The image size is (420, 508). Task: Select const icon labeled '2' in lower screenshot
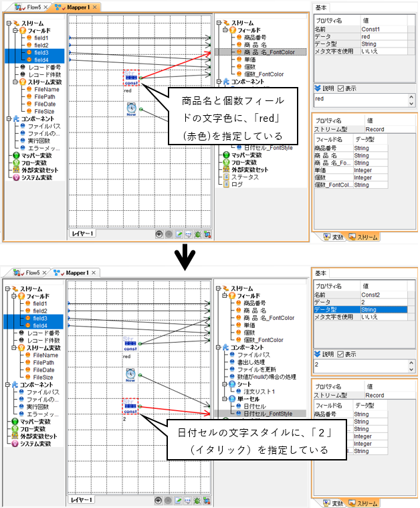click(x=130, y=406)
